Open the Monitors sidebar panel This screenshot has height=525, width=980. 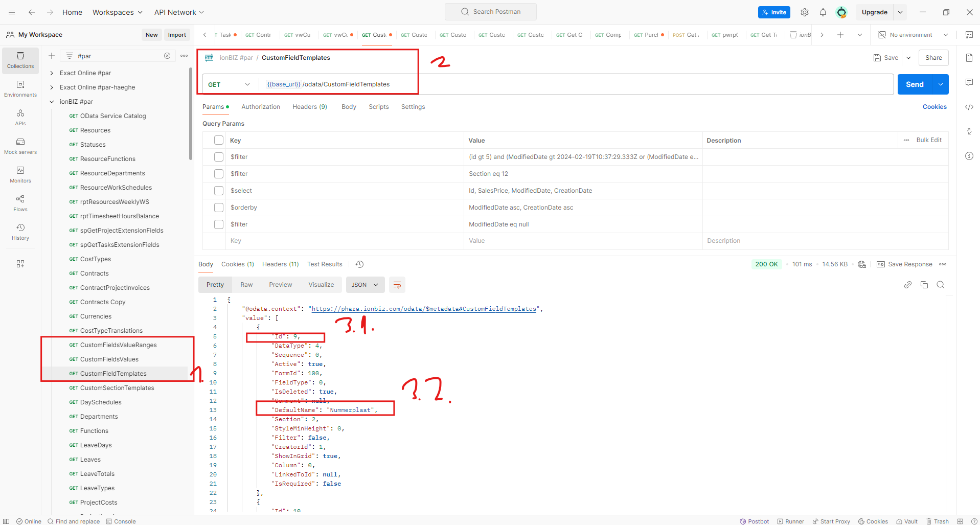20,175
